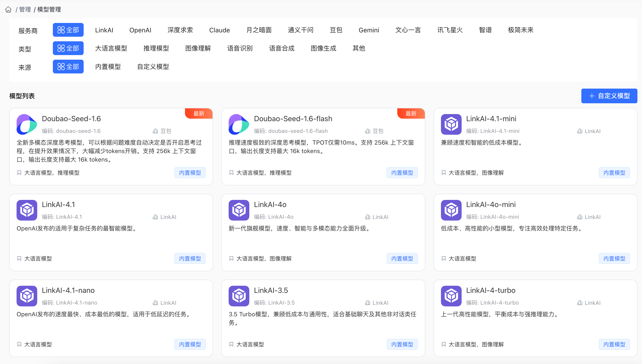Filter providers by 文心一言
Image resolution: width=642 pixels, height=364 pixels.
(408, 30)
